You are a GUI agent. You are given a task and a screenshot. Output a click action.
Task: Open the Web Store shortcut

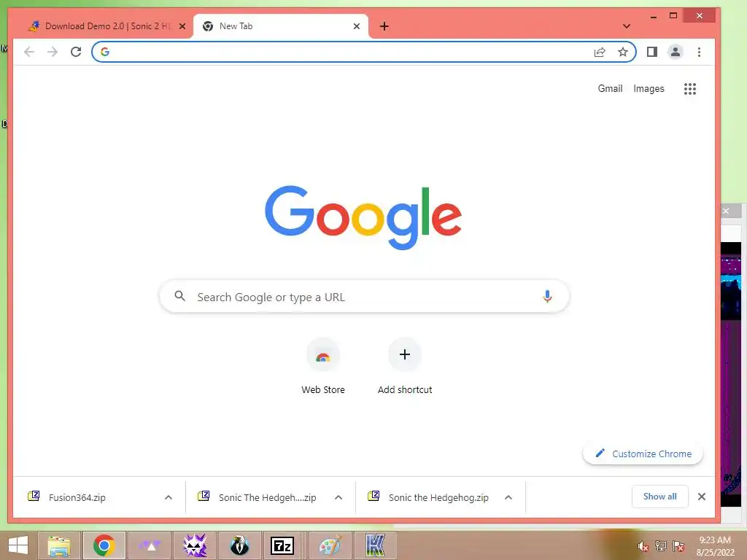pos(323,366)
